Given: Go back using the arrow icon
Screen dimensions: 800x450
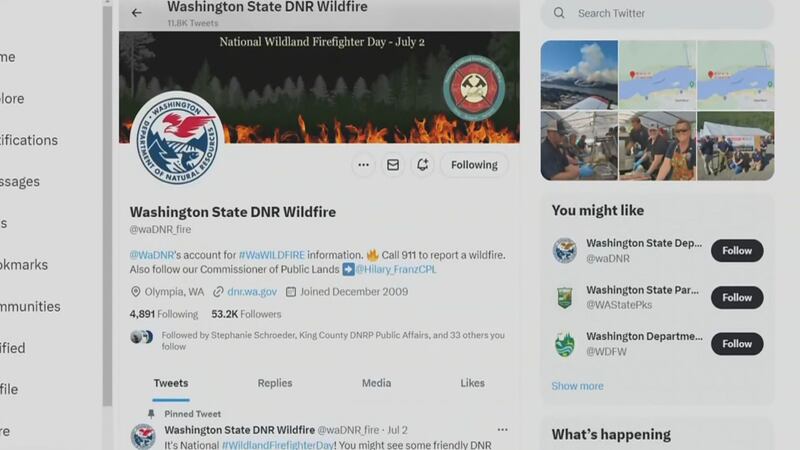Looking at the screenshot, I should [136, 13].
